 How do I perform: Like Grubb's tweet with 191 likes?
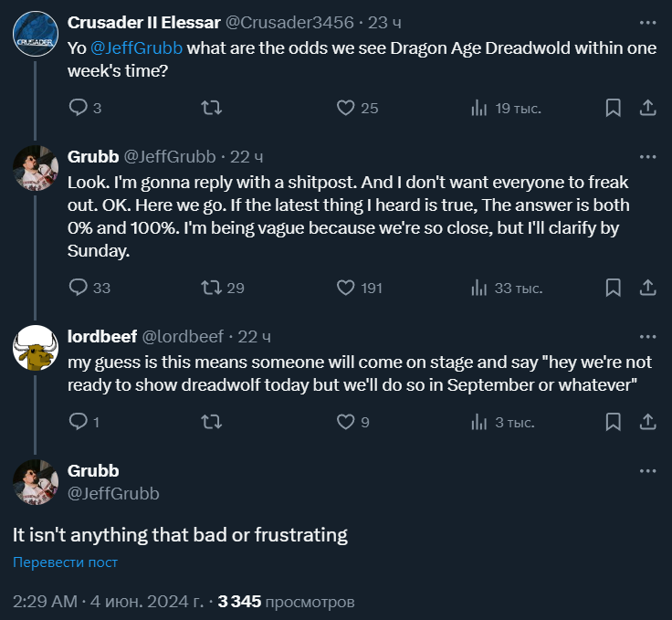[345, 288]
